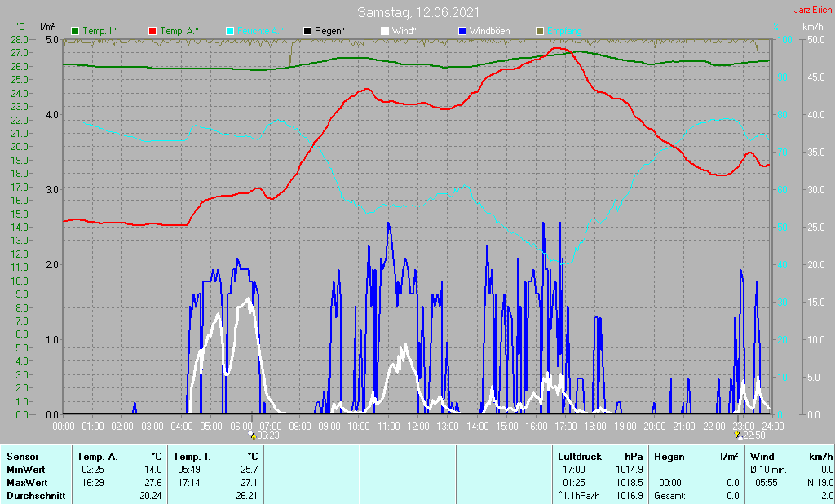The width and height of the screenshot is (835, 504).
Task: Click the pressure minimum '1014.9'
Action: 630,470
